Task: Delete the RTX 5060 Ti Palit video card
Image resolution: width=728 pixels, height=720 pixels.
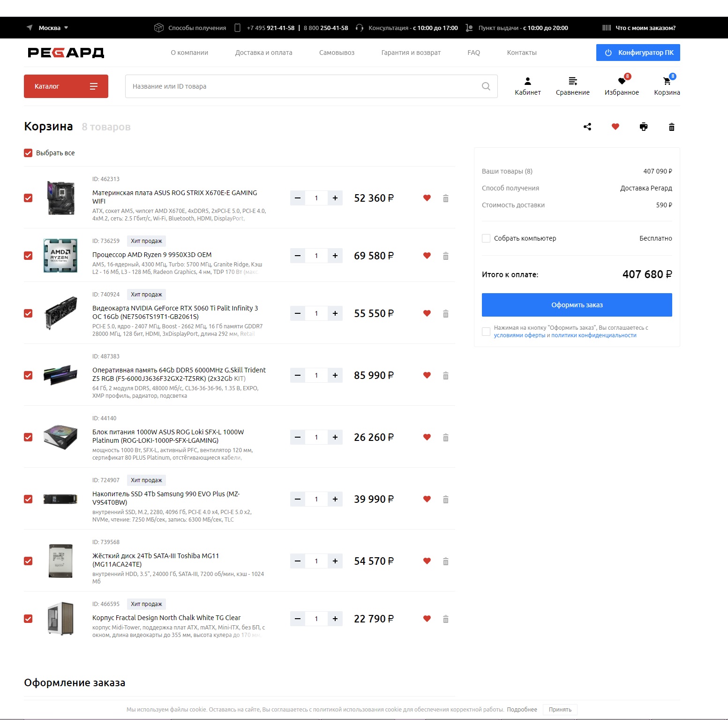Action: tap(446, 314)
